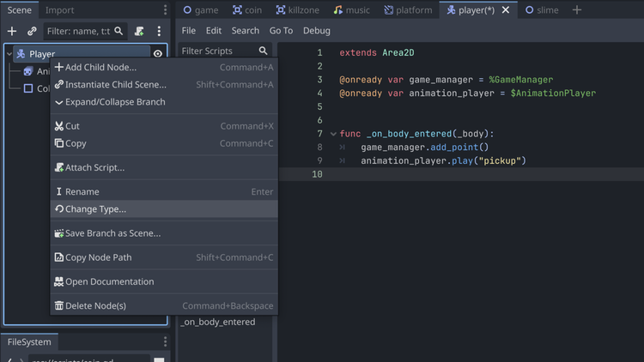Select Rename from the context menu
The height and width of the screenshot is (362, 644).
pyautogui.click(x=164, y=191)
